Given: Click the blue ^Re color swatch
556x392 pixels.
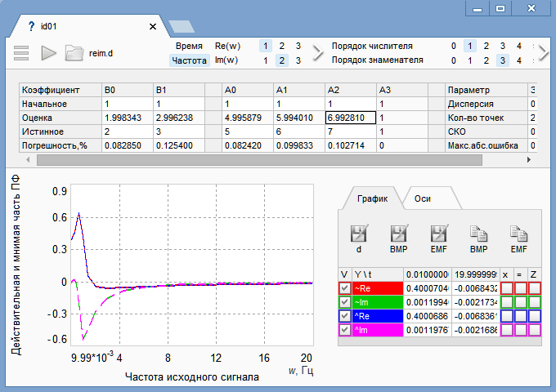Looking at the screenshot, I should tap(378, 316).
